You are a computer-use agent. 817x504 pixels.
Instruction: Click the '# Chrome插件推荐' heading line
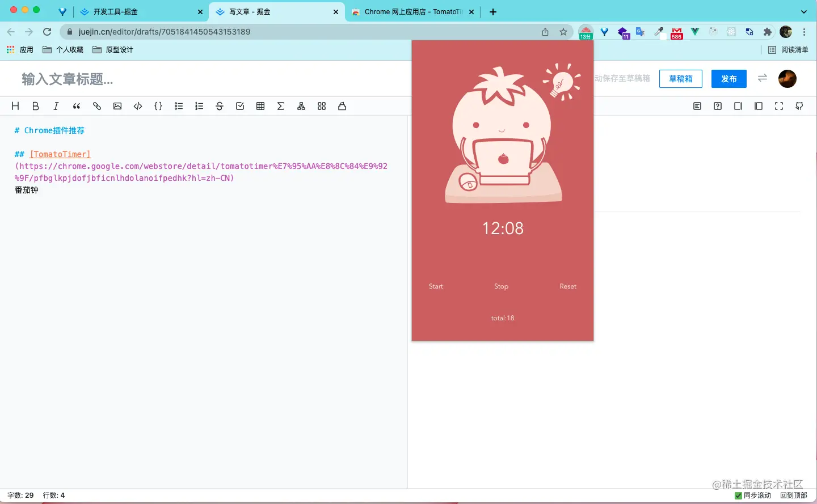[49, 130]
